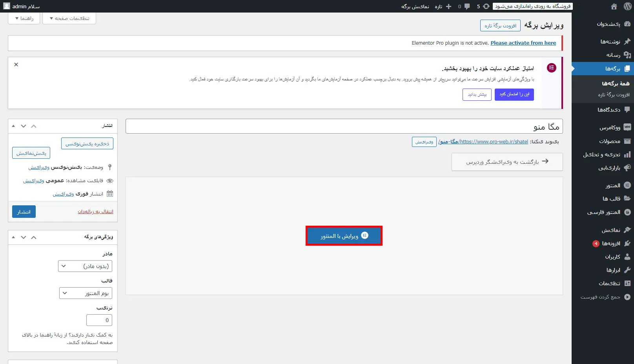Open بازاریابی megaphone icon in sidebar
634x364 pixels.
click(x=627, y=168)
